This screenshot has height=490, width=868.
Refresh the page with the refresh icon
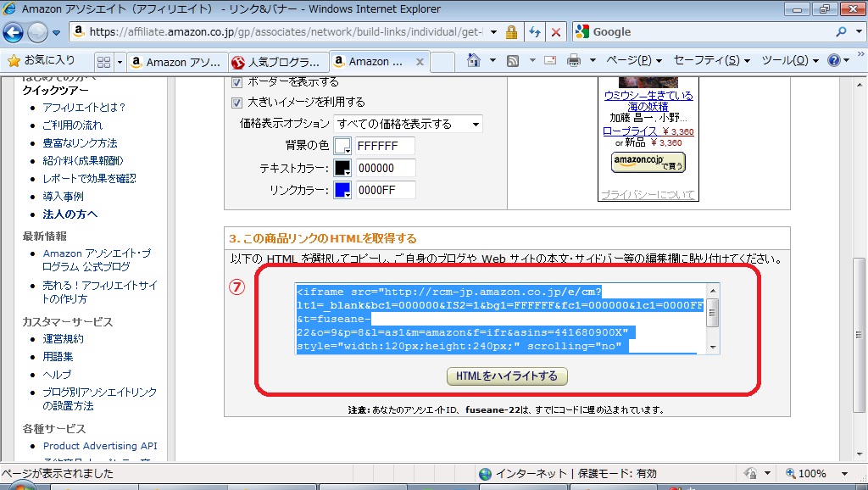click(535, 32)
